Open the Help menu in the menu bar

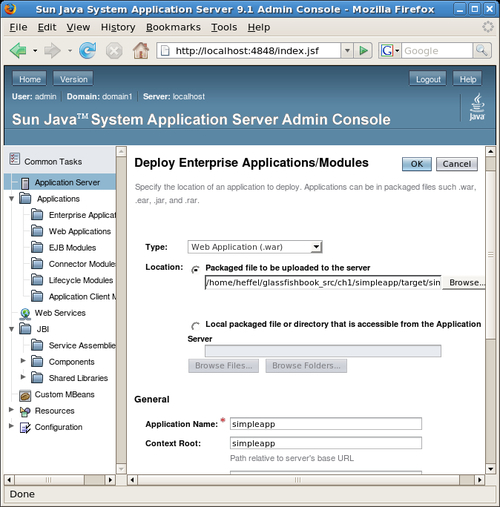(x=259, y=27)
